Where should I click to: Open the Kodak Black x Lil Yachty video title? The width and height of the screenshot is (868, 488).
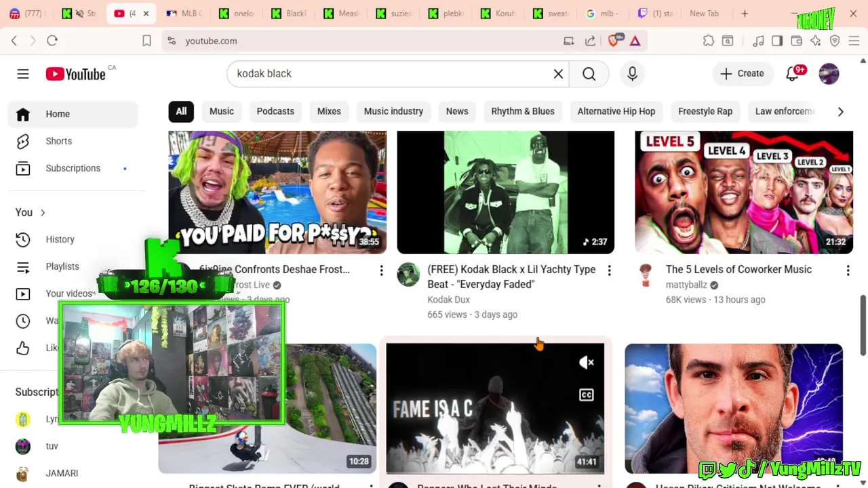(511, 277)
